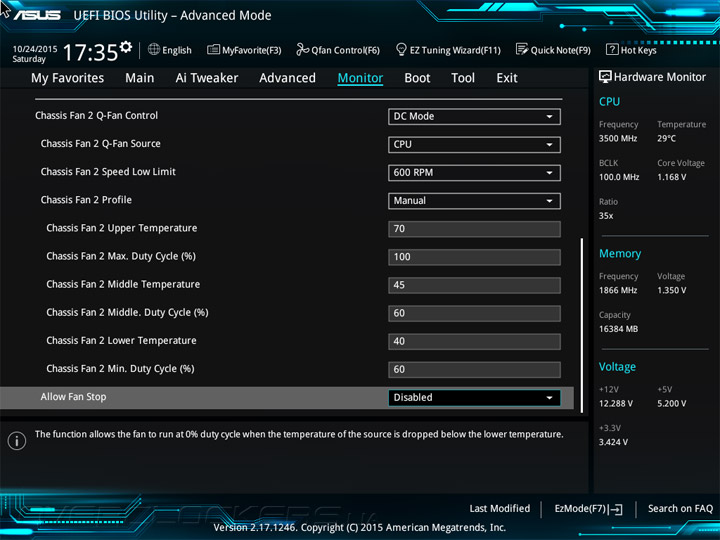The image size is (720, 540).
Task: Open MyFavorite(F3) list icon
Action: 213,49
